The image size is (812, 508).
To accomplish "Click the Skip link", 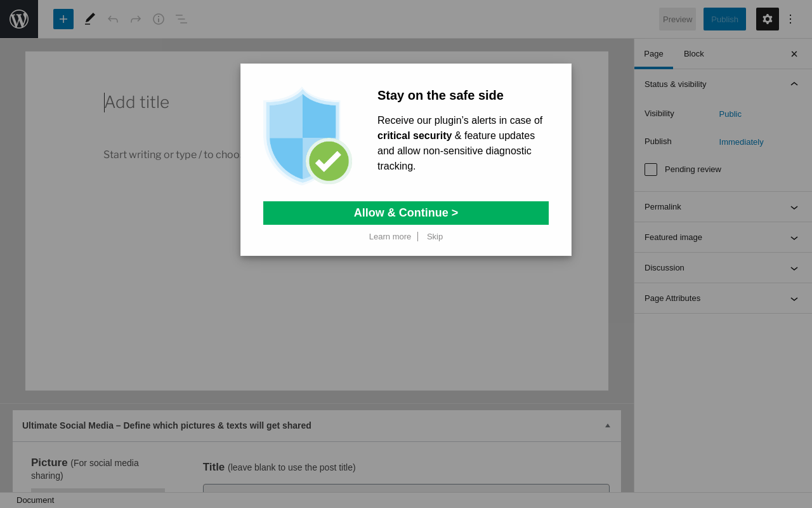I will click(x=435, y=237).
